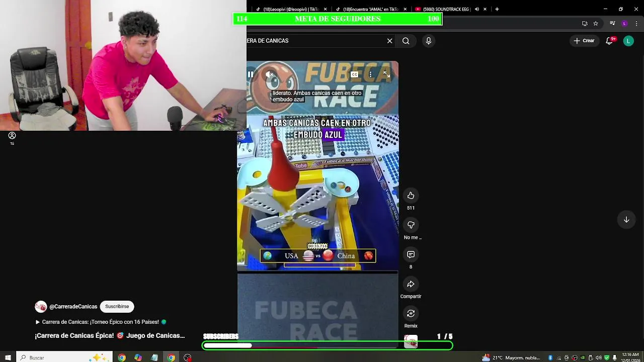This screenshot has height=362, width=644.
Task: Click the YouTube search magnifier button
Action: pos(406,41)
